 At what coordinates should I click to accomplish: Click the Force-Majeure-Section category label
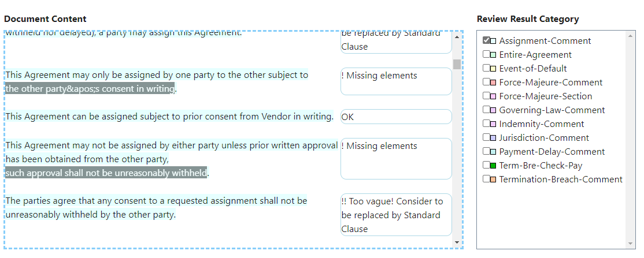point(545,96)
